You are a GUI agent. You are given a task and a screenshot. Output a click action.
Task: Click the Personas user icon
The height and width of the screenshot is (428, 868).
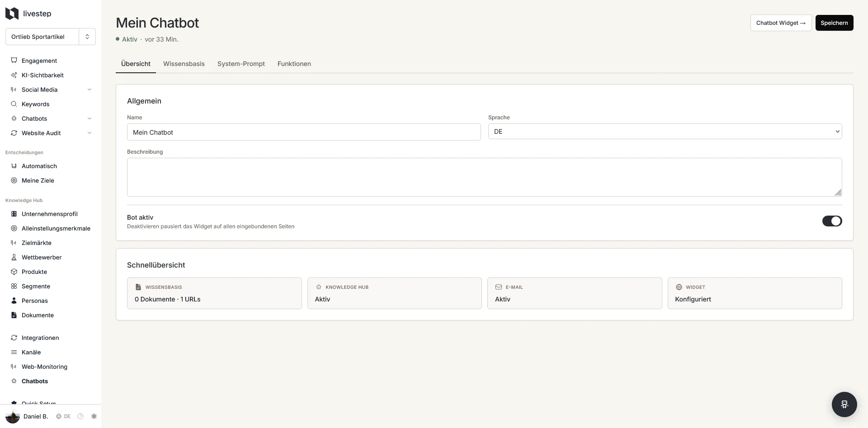click(14, 301)
